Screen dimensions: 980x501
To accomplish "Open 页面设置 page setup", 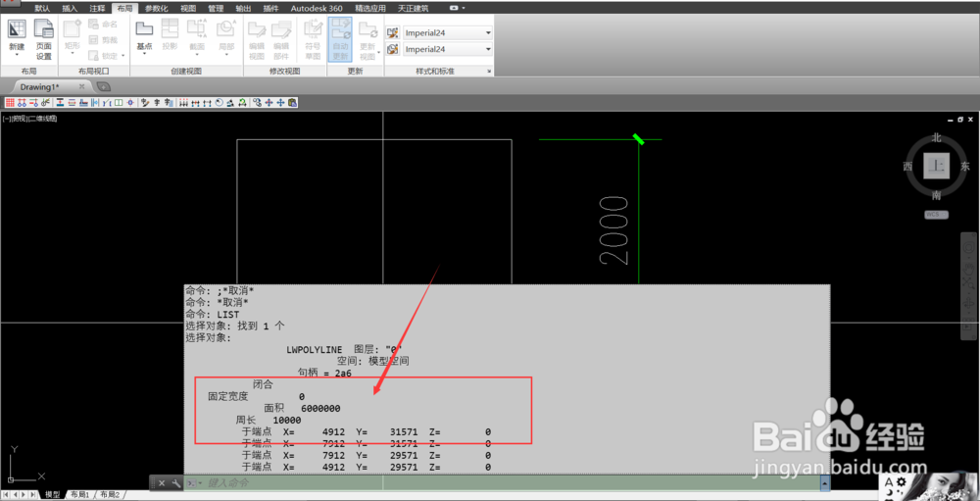I will (x=44, y=29).
